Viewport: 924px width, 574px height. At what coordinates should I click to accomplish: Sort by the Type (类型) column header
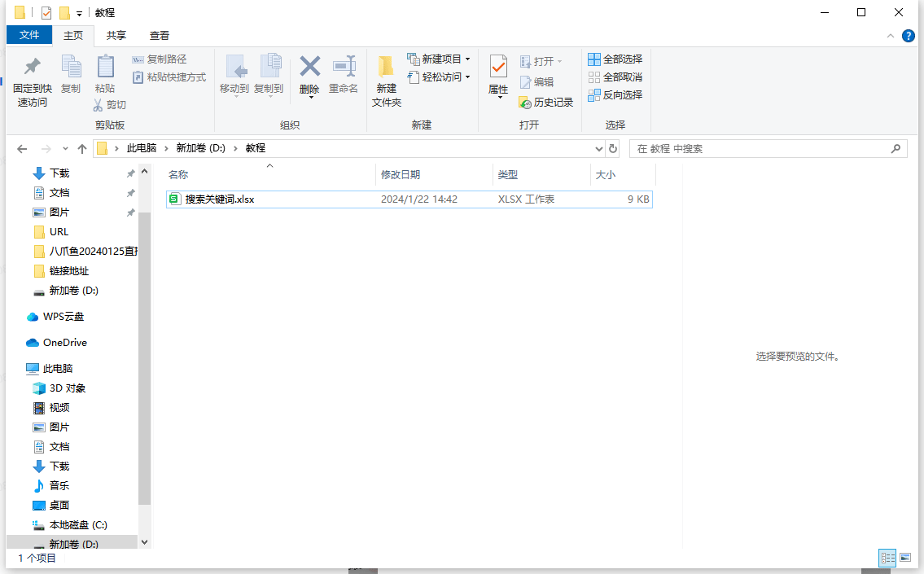click(x=541, y=174)
